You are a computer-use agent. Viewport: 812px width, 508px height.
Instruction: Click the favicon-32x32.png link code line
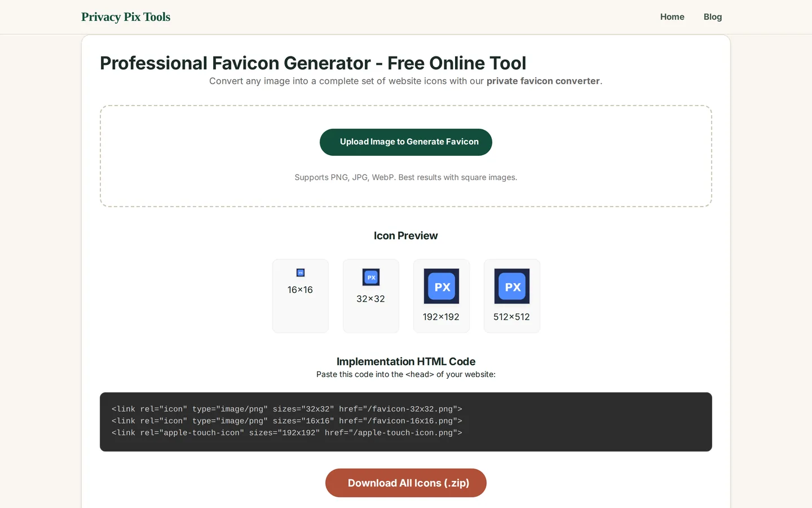coord(287,409)
